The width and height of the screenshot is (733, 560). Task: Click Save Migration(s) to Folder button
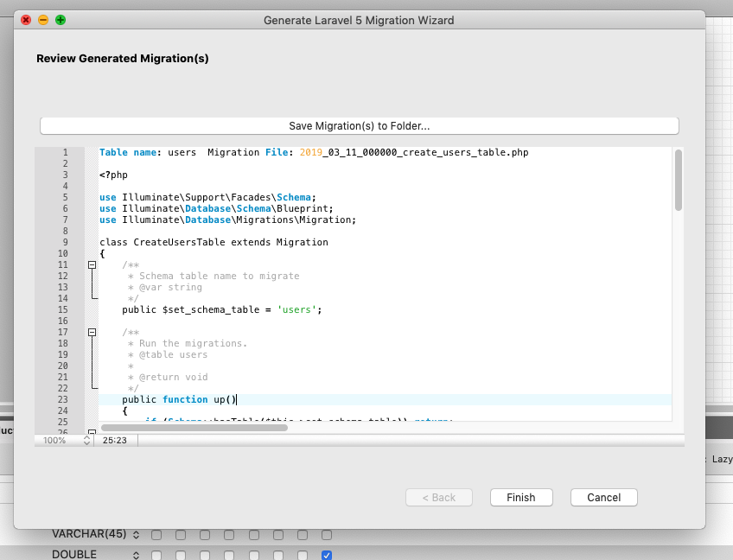pyautogui.click(x=359, y=126)
